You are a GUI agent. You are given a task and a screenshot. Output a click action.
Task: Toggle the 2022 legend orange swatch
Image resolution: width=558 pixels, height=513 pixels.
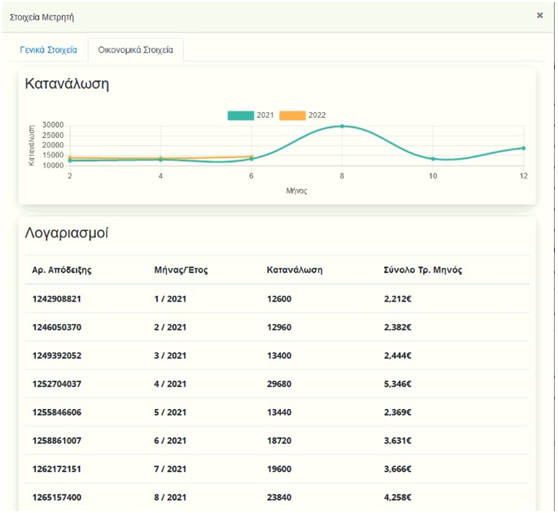pos(292,115)
